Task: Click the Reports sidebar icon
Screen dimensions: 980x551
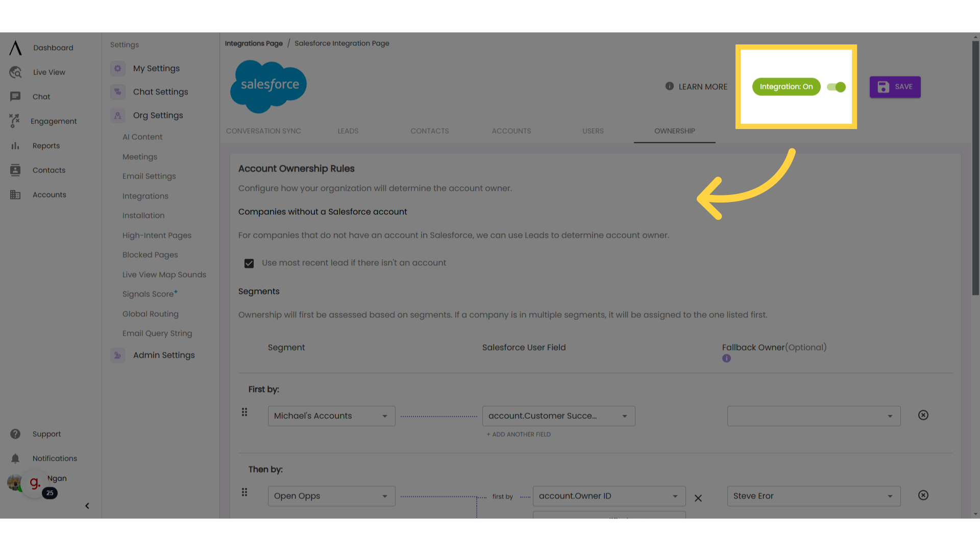Action: click(x=15, y=145)
